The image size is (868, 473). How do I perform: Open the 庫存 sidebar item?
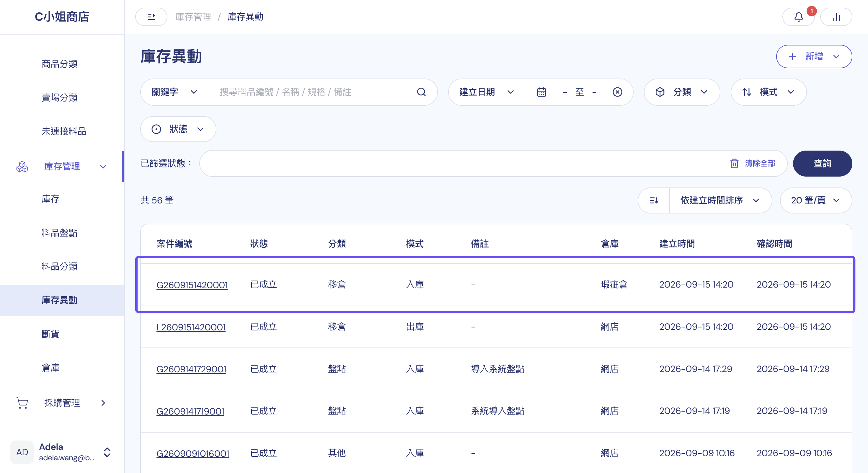click(x=50, y=199)
